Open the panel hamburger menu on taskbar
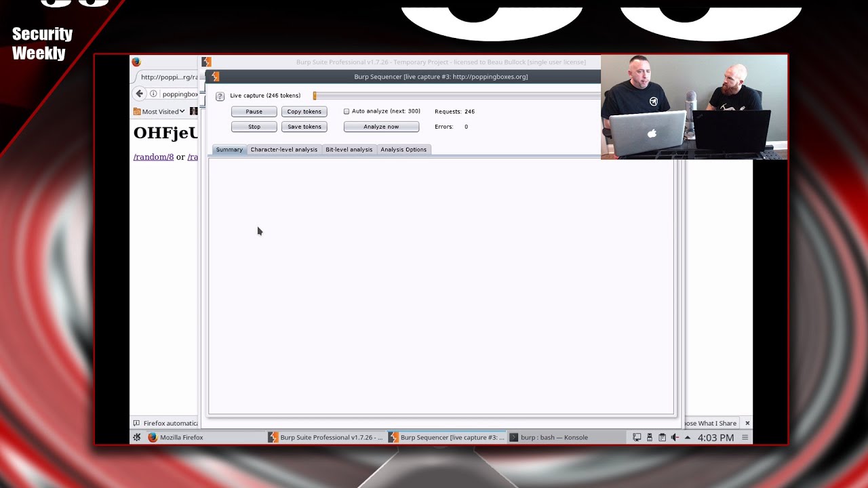 tap(745, 437)
